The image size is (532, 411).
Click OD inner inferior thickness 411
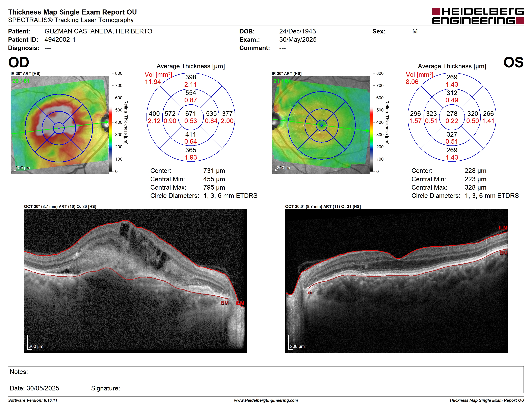(x=190, y=134)
